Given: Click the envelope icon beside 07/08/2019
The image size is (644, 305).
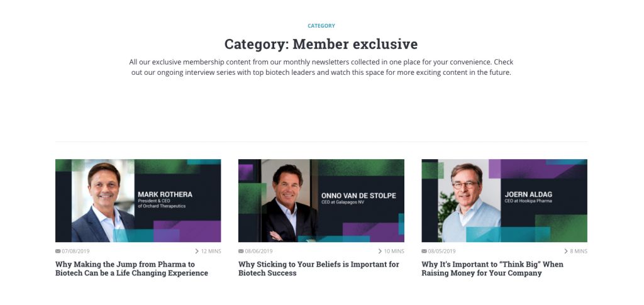Looking at the screenshot, I should coord(58,251).
